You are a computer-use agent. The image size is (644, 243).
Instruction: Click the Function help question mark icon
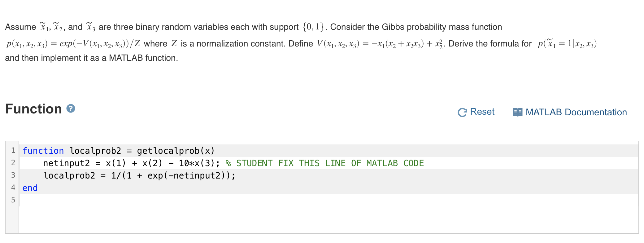coord(71,108)
